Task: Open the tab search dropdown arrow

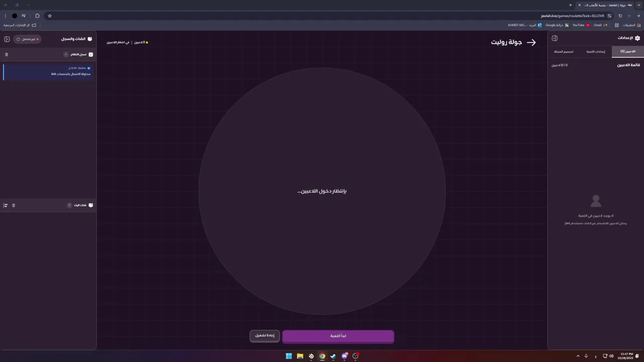Action: pos(638,5)
